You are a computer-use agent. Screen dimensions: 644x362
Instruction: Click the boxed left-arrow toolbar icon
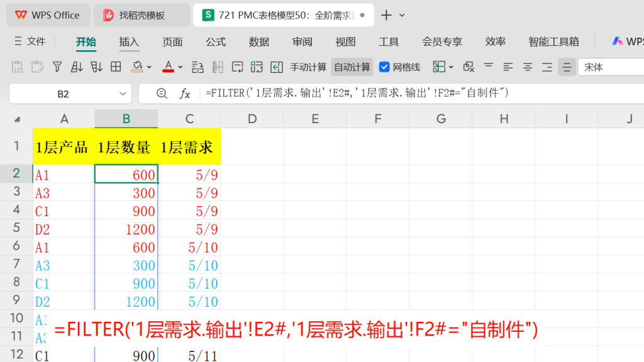(x=277, y=67)
